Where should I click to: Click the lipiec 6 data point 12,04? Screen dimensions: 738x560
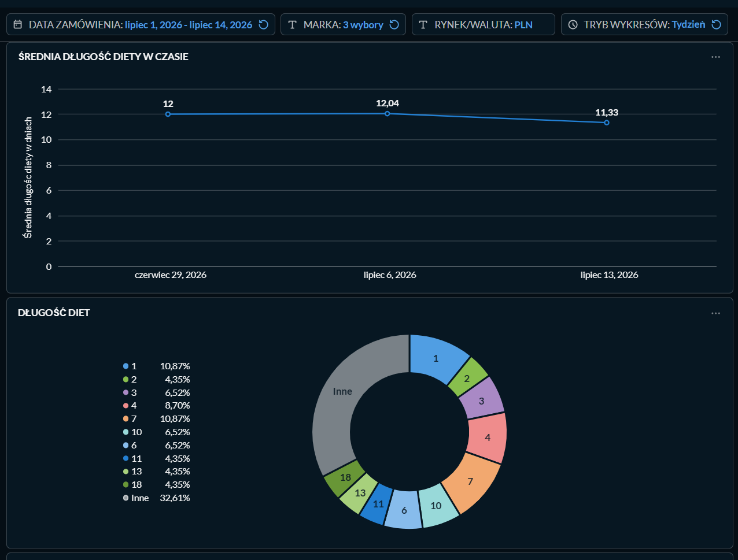388,113
